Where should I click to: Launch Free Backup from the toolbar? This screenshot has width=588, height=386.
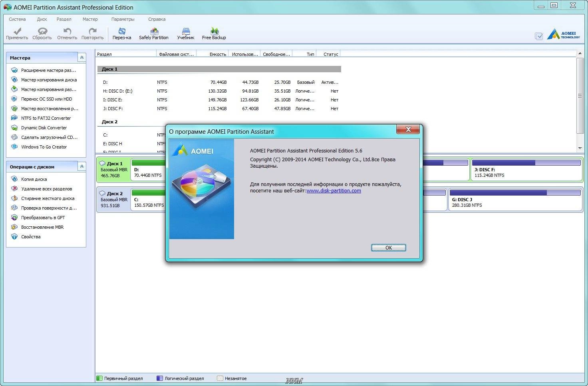point(214,34)
